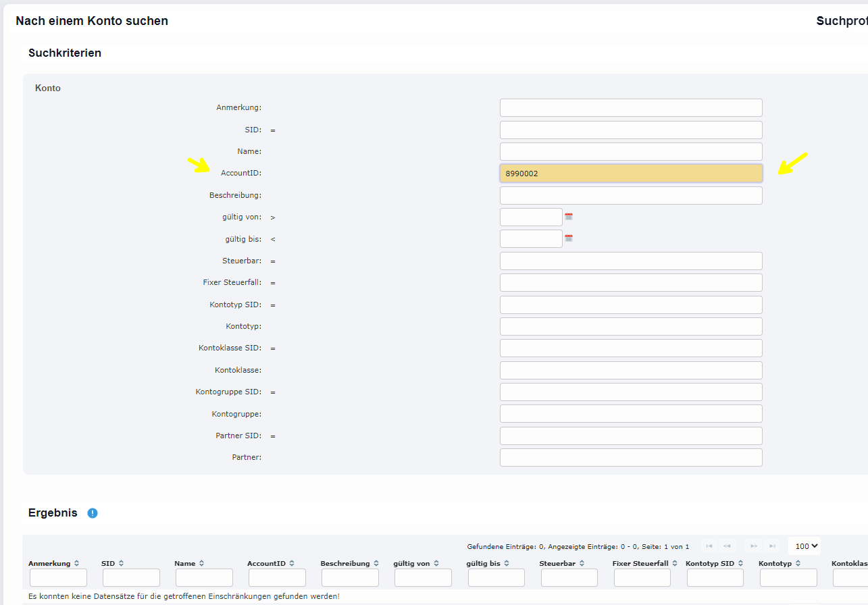This screenshot has height=605, width=868.
Task: Sort results by SID column
Action: tap(121, 563)
